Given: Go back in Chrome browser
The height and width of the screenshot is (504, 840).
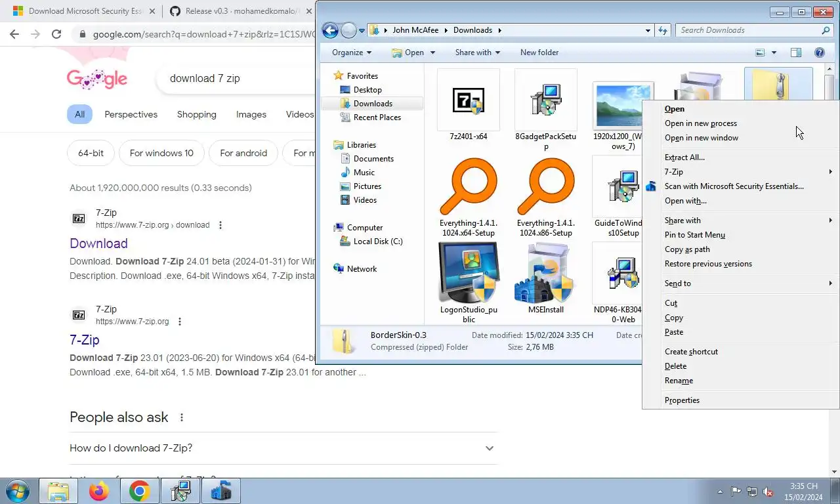Looking at the screenshot, I should pos(14,34).
